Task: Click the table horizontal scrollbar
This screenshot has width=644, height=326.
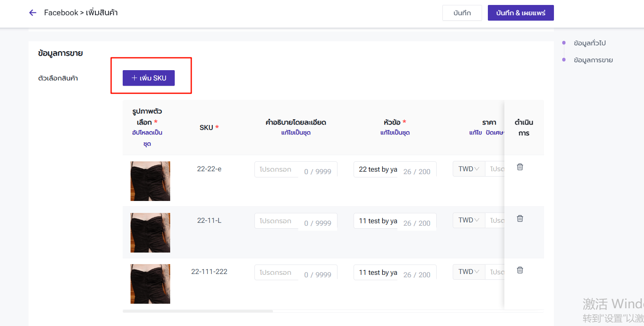Action: (198, 311)
